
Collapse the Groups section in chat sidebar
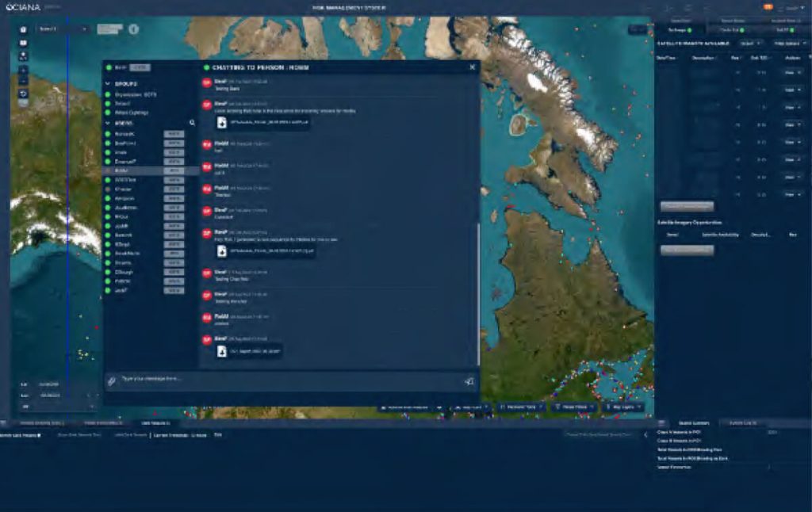tap(108, 83)
